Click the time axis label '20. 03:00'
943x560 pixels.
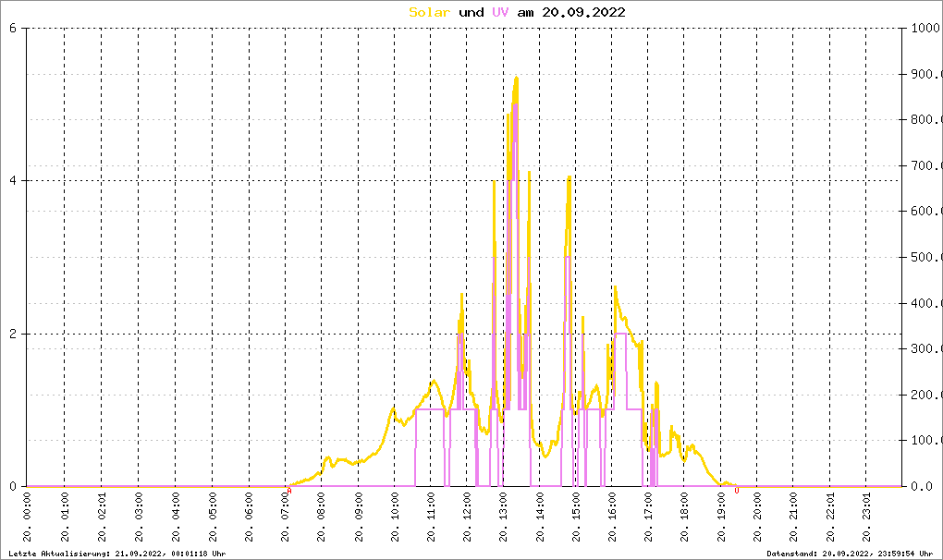[x=139, y=517]
